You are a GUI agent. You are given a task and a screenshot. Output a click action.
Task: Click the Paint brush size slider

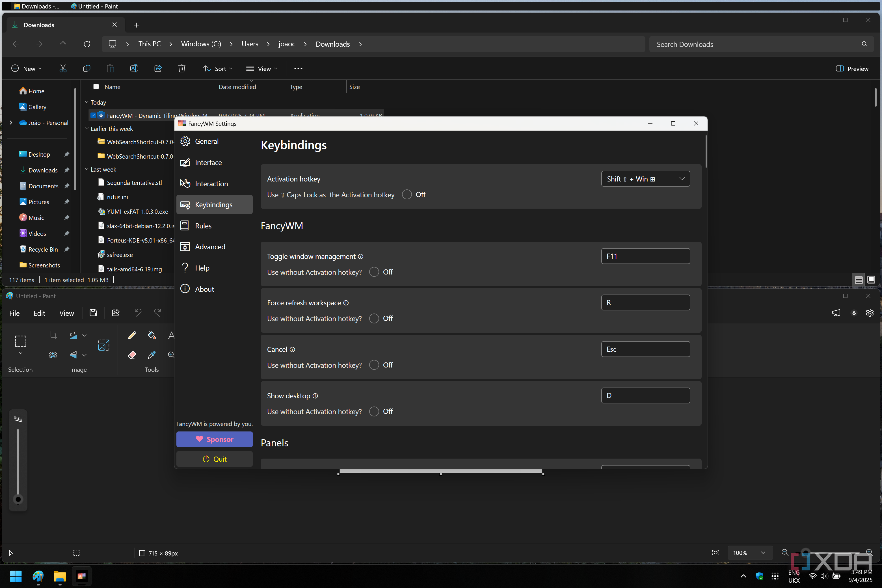click(18, 464)
